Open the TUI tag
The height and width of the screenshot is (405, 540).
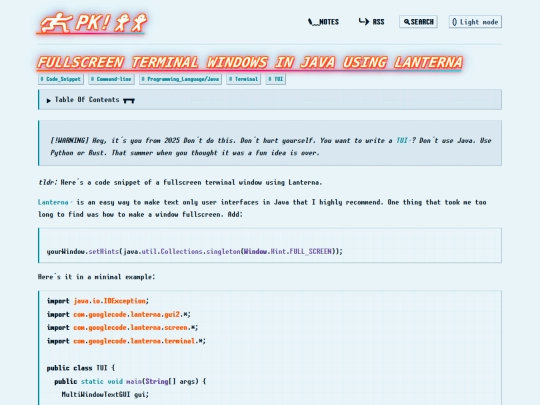276,79
